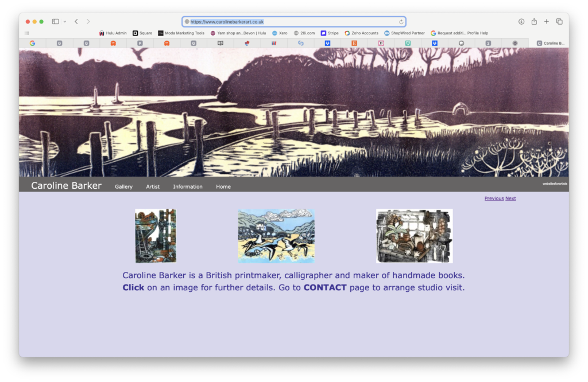Open the 20i.com bookmark
Viewport: 588px width, 382px height.
(x=304, y=33)
